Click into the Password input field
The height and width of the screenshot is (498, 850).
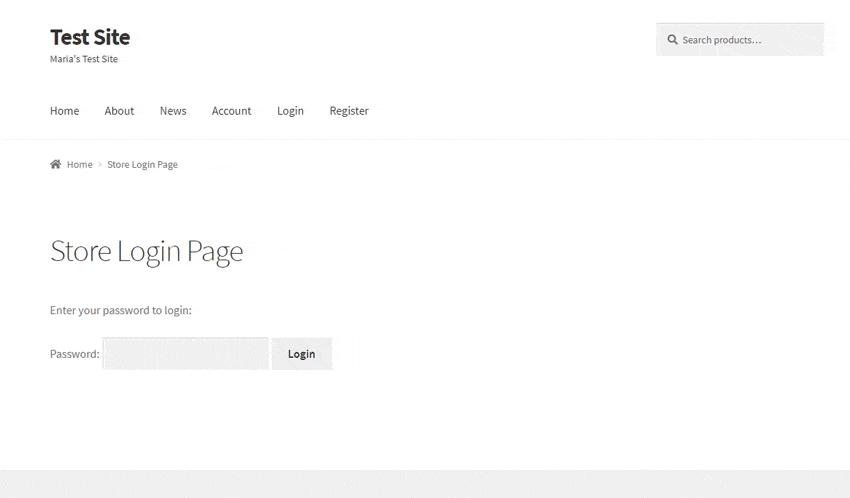[x=185, y=354]
